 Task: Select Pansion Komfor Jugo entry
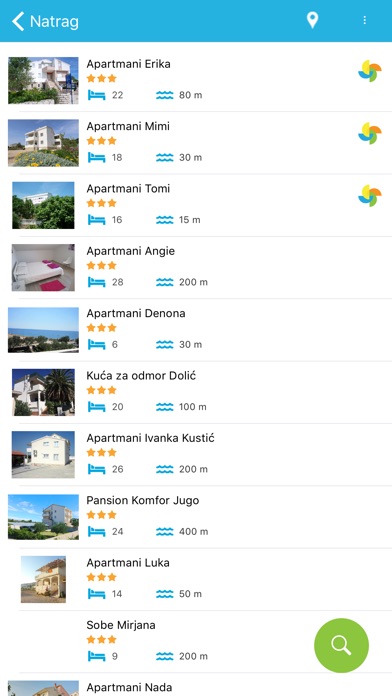coord(196,517)
